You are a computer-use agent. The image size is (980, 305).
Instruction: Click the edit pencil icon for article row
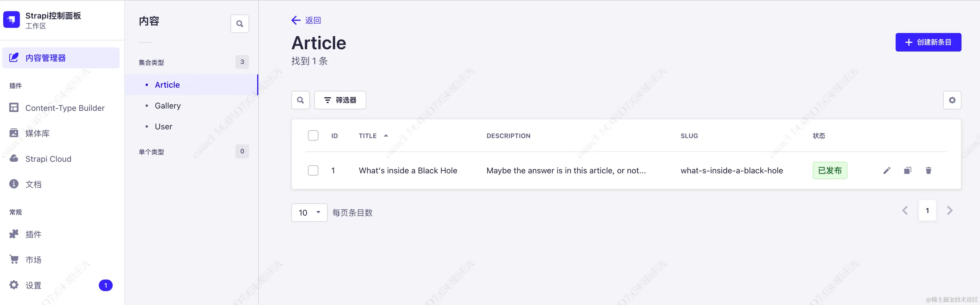(887, 171)
